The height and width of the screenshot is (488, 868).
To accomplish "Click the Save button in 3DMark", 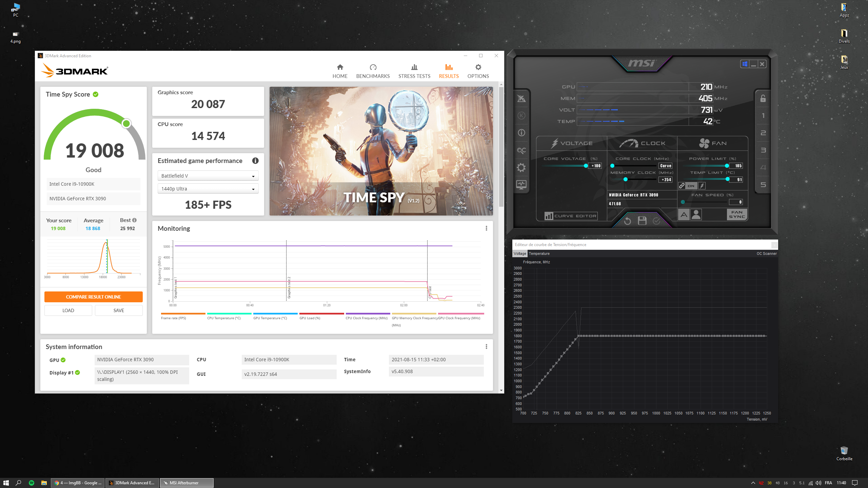I will click(x=119, y=310).
